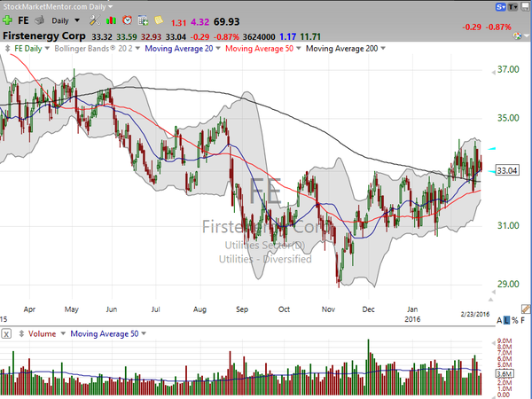Viewport: 532px width, 399px height.
Task: Toggle the % percent scale option
Action: pos(514,320)
